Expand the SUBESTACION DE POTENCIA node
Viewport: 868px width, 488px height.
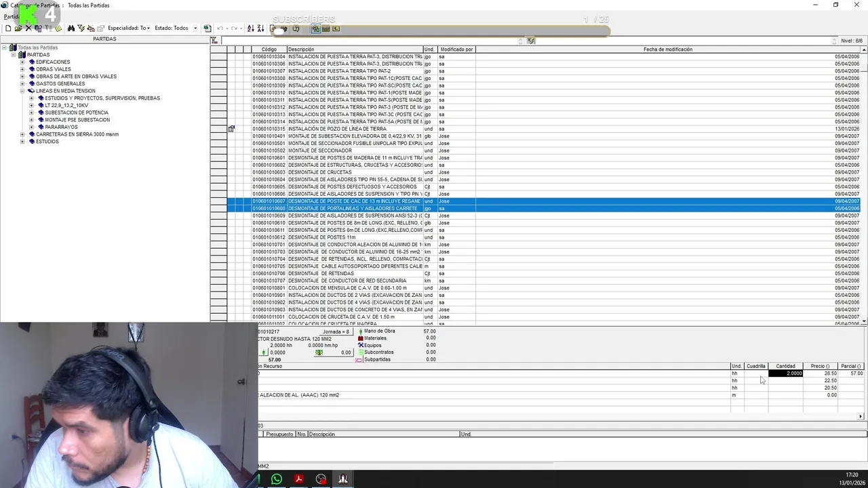[x=31, y=113]
